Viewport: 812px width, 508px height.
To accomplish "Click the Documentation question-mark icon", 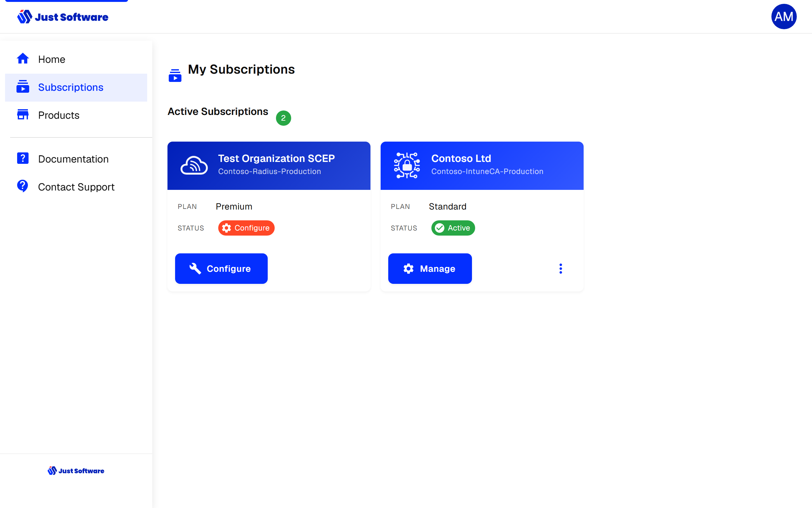I will [23, 158].
